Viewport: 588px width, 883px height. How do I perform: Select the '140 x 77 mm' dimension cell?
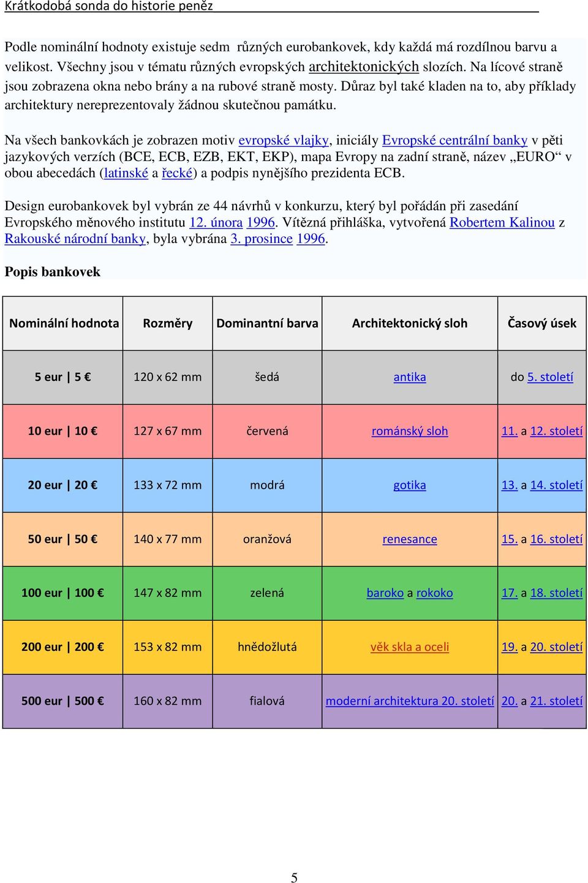point(168,539)
